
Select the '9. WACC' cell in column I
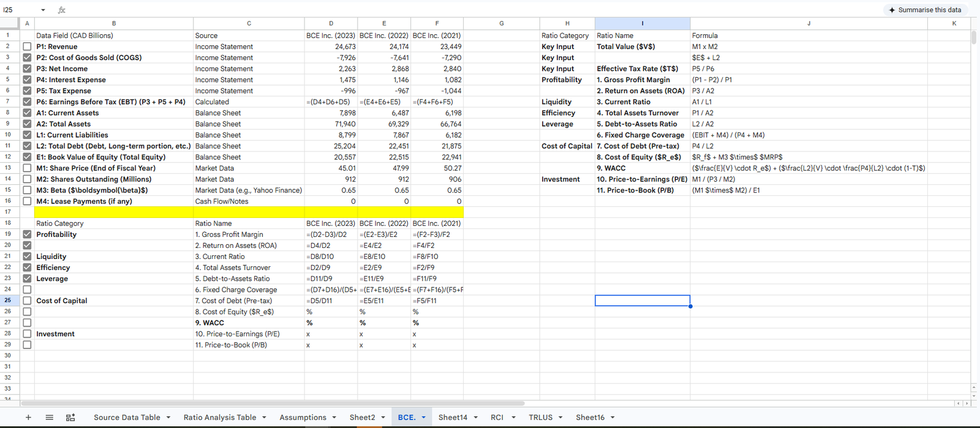tap(643, 168)
